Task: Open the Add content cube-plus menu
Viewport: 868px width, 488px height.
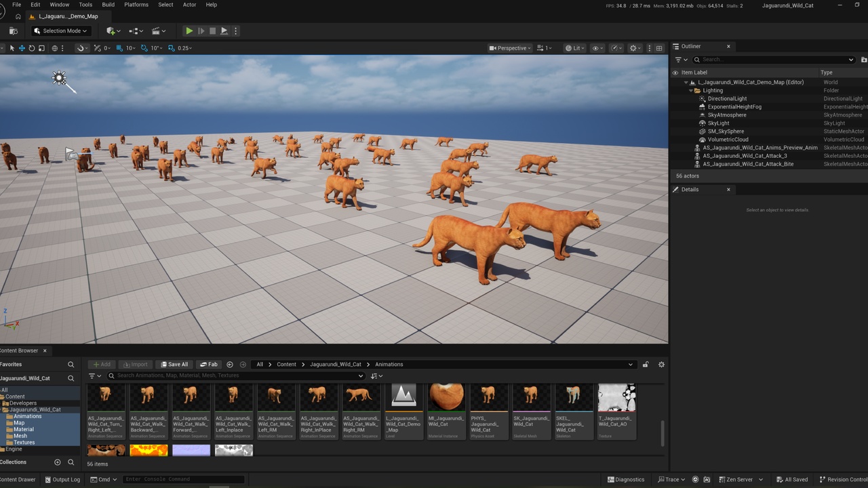Action: coord(113,30)
